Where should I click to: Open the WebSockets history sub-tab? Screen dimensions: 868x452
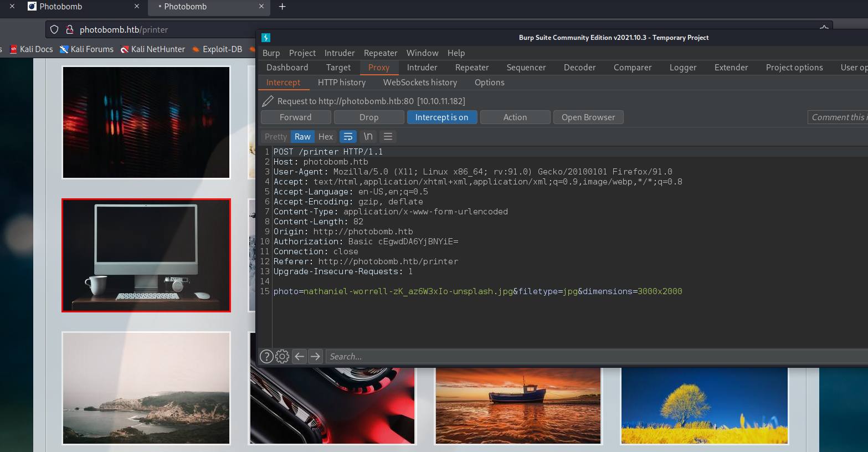(x=420, y=83)
